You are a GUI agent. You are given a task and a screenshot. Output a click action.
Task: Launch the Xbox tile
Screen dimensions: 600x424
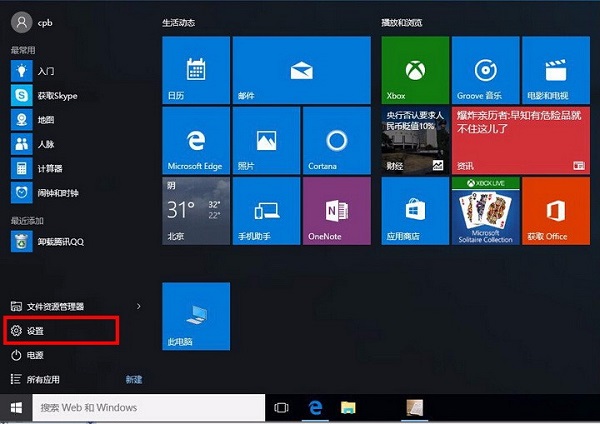click(x=414, y=70)
